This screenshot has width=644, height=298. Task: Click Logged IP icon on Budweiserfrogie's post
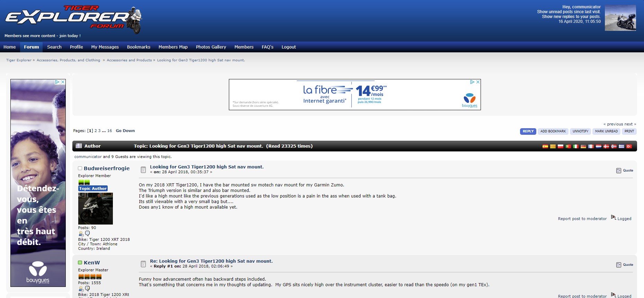pos(613,217)
